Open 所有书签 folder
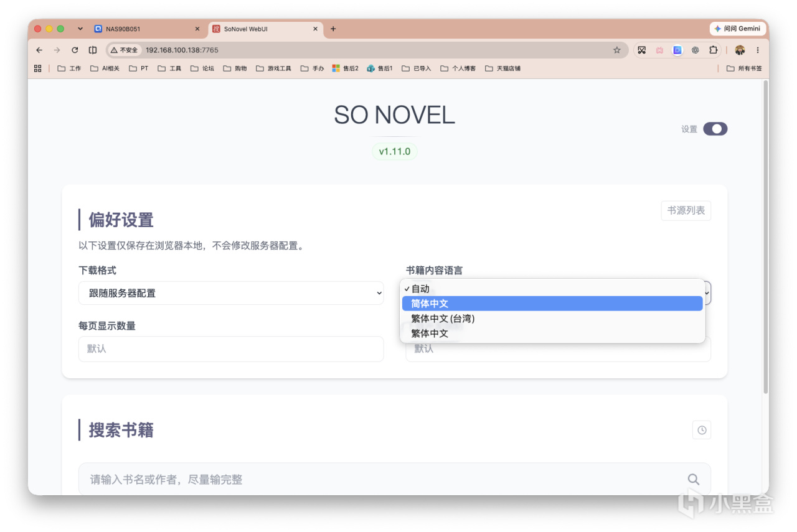 point(744,68)
